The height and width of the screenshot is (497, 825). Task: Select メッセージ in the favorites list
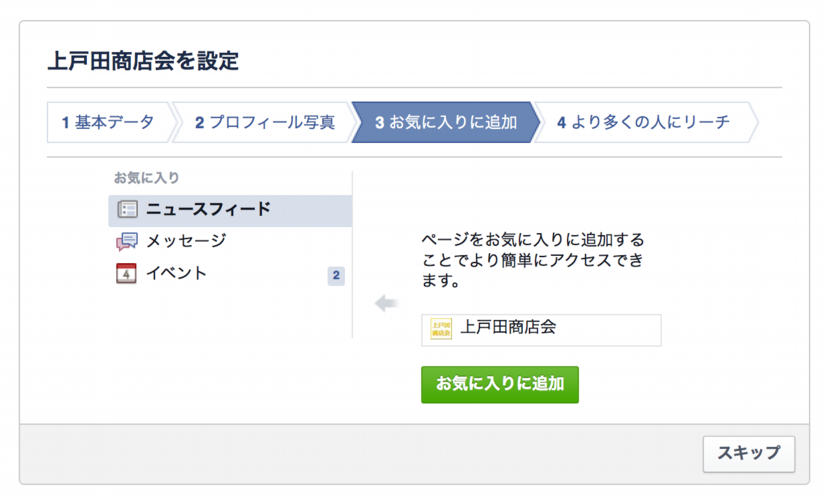click(186, 241)
